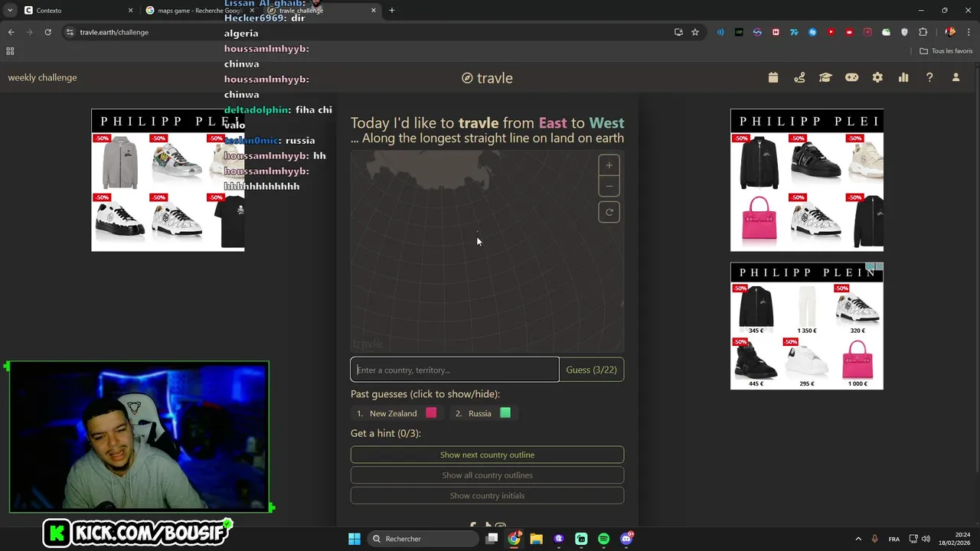Bookmark this page with the star icon
Screen dimensions: 980x551
pyautogui.click(x=695, y=32)
